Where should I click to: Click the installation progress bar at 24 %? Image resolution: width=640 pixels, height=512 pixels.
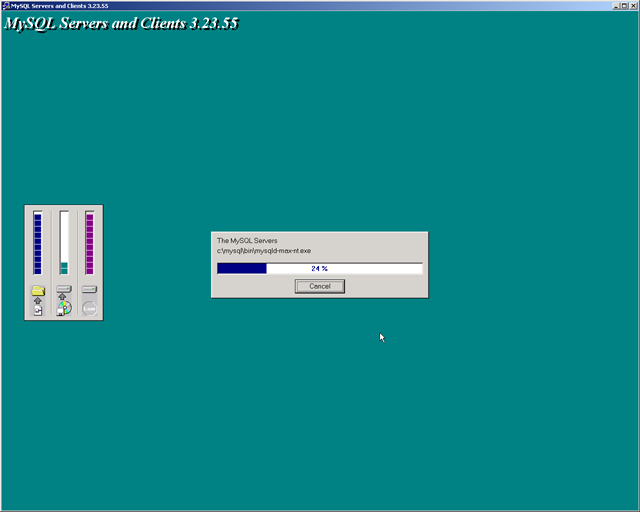coord(319,268)
